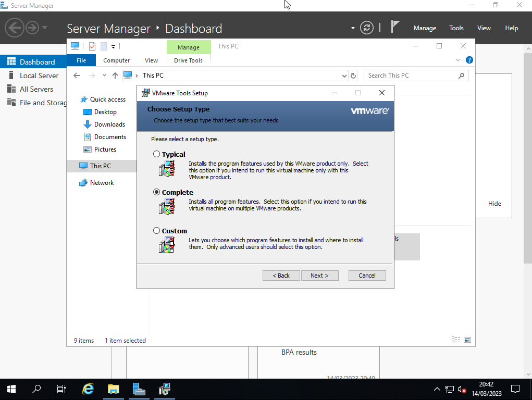Expand the address bar history dropdown

coord(344,76)
